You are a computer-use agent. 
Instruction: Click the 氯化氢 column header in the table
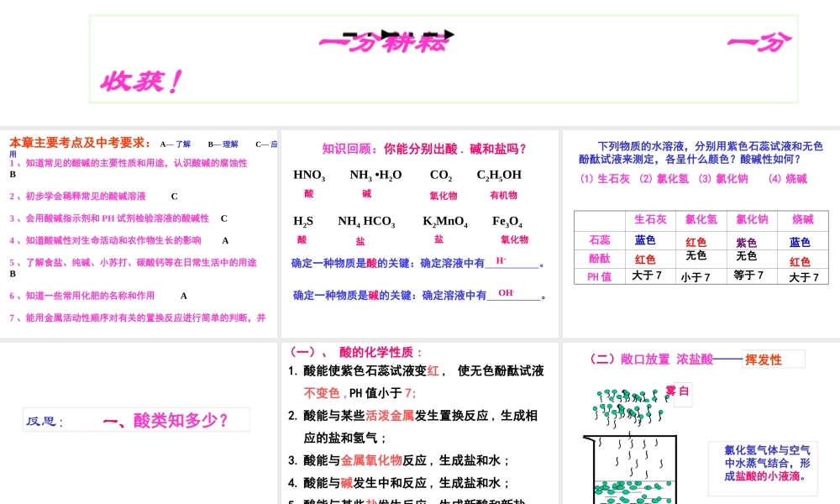(701, 219)
